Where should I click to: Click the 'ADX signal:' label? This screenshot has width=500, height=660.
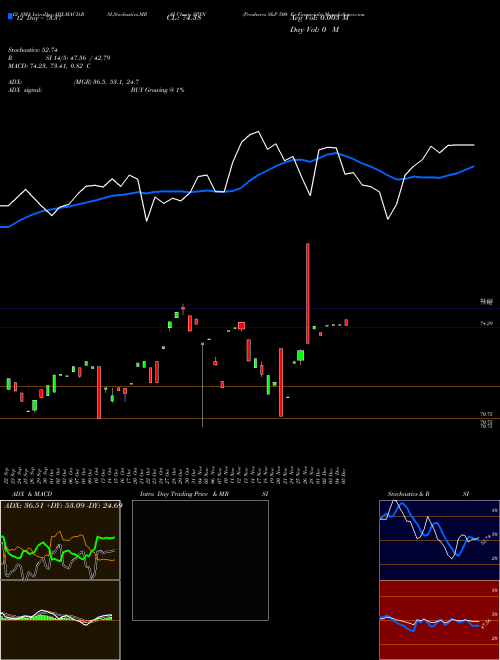click(x=25, y=90)
